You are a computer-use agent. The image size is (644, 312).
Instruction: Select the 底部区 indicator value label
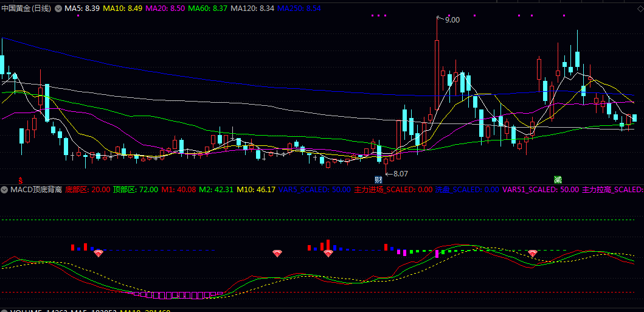[88, 190]
